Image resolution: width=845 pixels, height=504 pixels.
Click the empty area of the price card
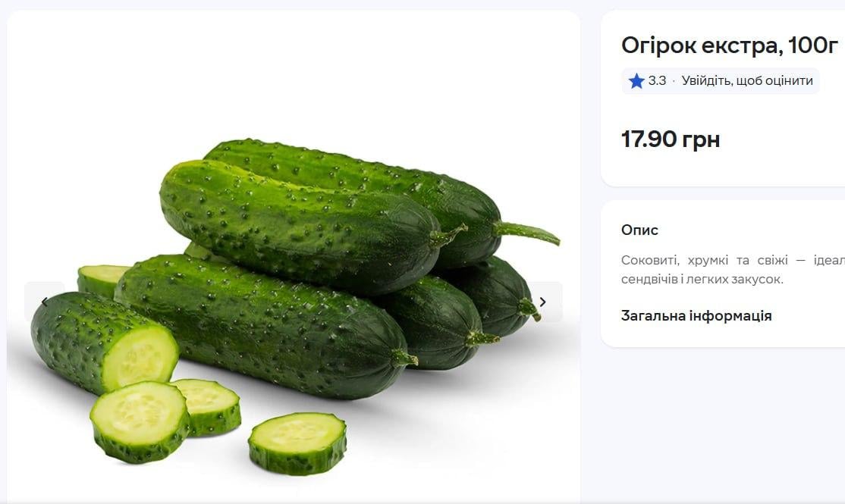click(x=781, y=144)
